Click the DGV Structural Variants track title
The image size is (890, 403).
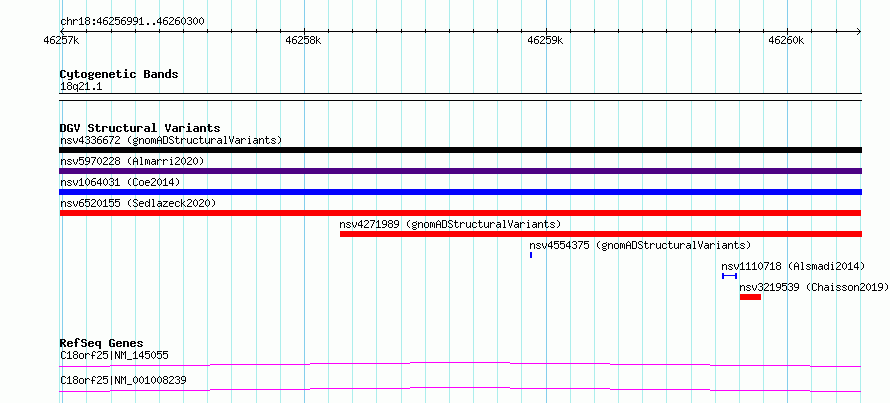pos(140,128)
